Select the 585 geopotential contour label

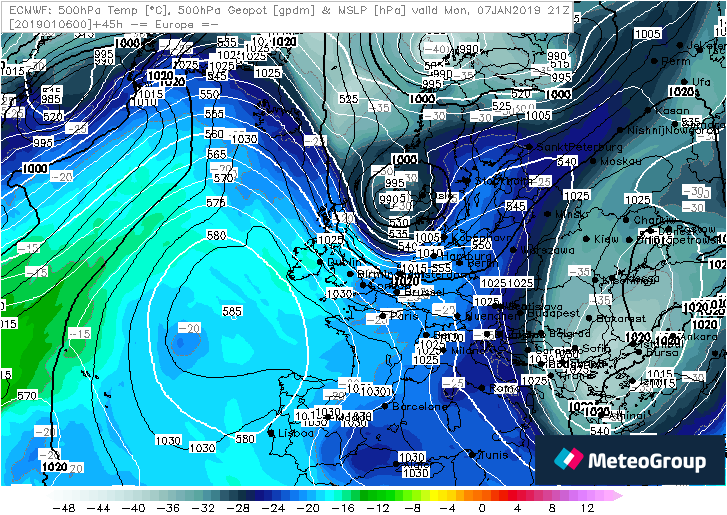click(232, 311)
